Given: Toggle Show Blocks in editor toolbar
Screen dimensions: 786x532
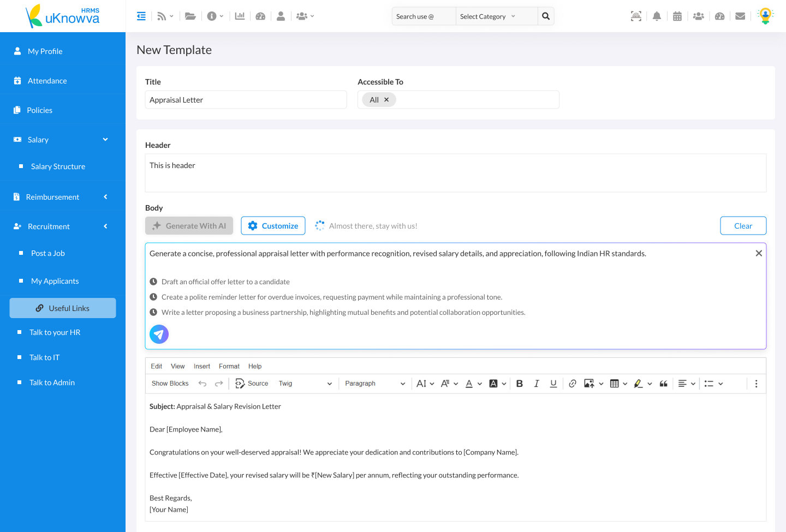Looking at the screenshot, I should (170, 384).
